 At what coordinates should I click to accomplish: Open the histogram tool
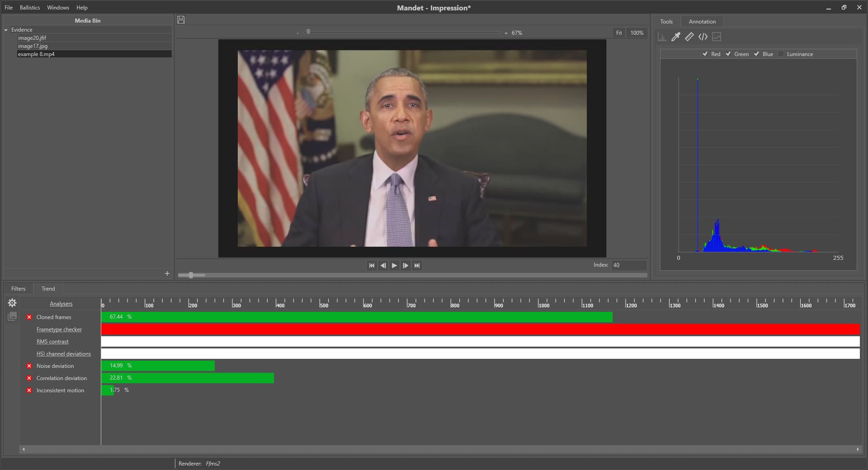click(662, 37)
